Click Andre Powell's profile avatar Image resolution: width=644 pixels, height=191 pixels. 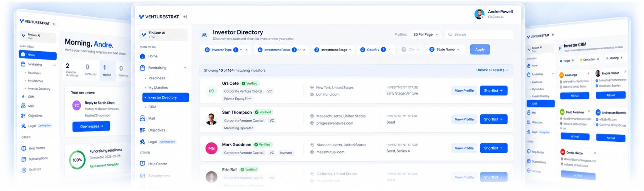pyautogui.click(x=480, y=14)
